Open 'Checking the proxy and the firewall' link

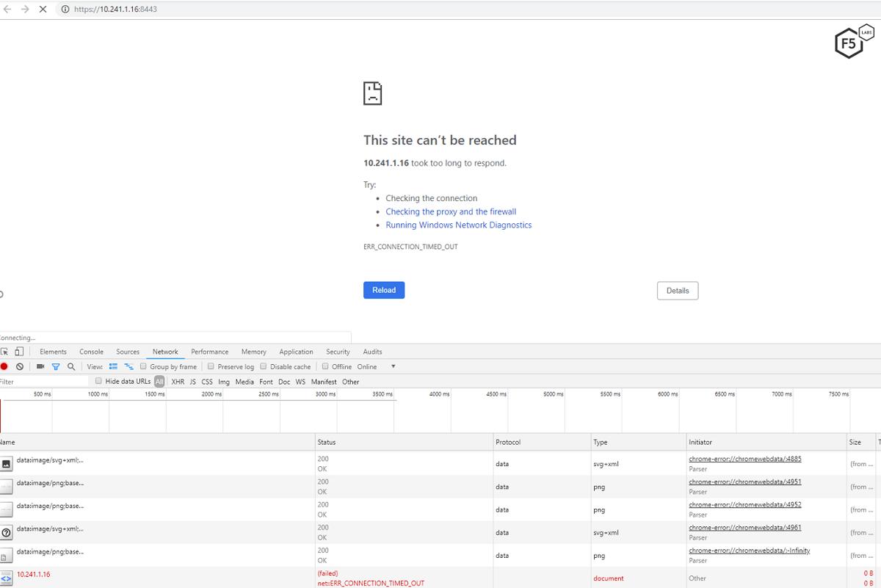tap(451, 211)
